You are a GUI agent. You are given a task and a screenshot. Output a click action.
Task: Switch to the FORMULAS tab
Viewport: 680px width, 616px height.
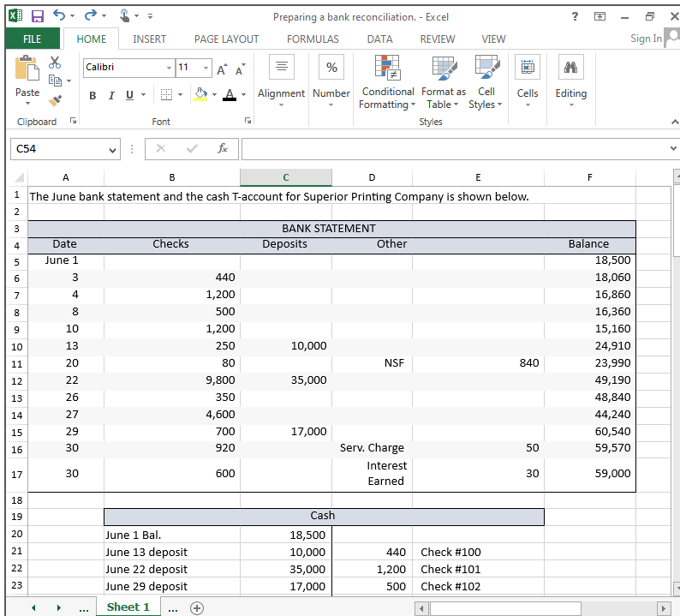point(313,39)
